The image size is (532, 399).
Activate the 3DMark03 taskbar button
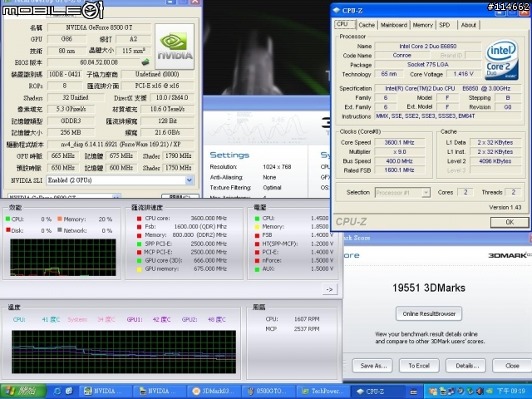[214, 392]
